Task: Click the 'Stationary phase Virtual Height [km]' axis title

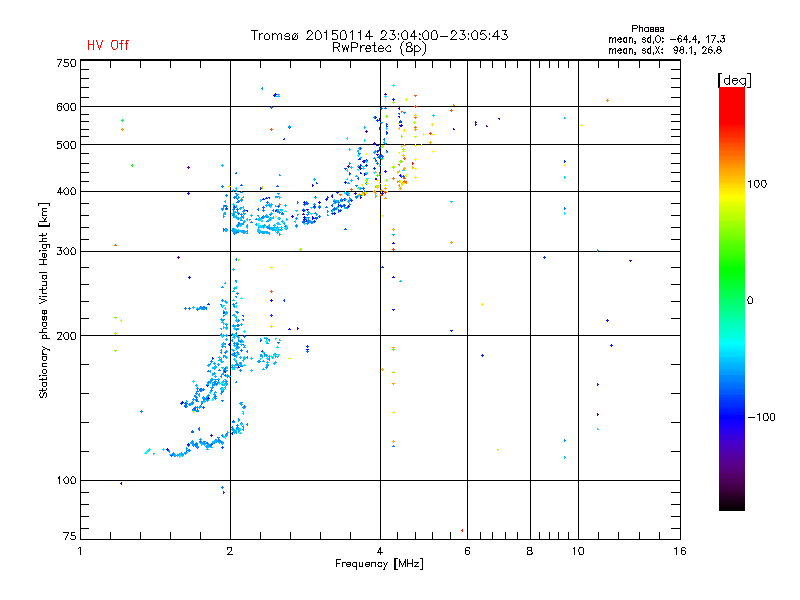Action: click(x=44, y=300)
